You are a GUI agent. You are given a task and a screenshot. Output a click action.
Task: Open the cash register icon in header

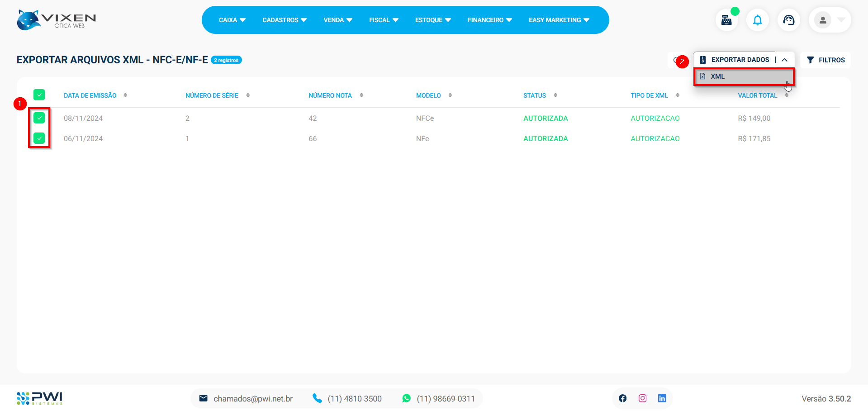coord(726,20)
